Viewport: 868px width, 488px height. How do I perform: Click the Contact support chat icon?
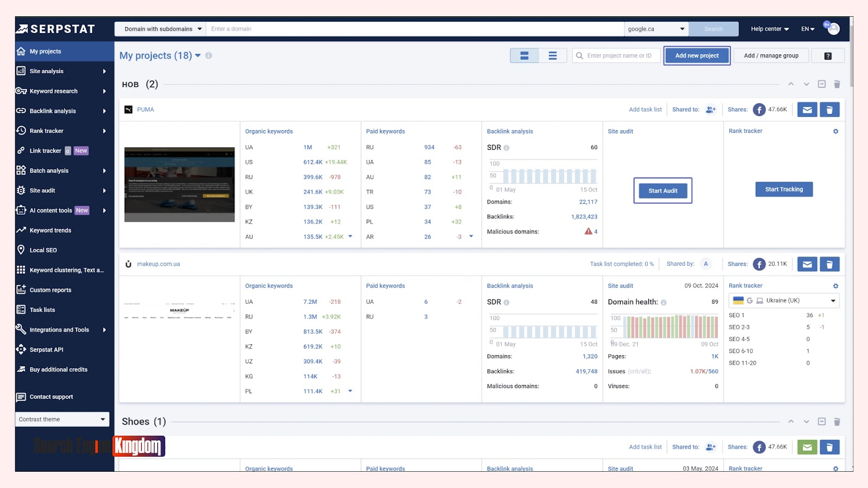(x=21, y=397)
